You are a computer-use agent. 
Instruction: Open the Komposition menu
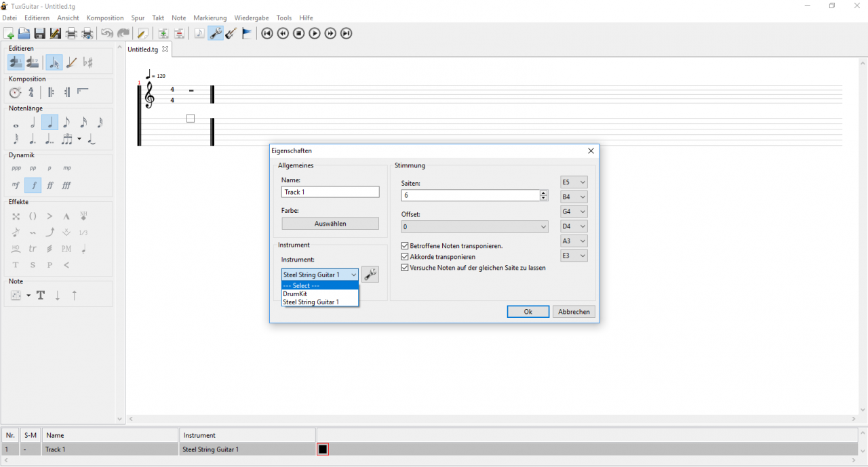point(105,18)
